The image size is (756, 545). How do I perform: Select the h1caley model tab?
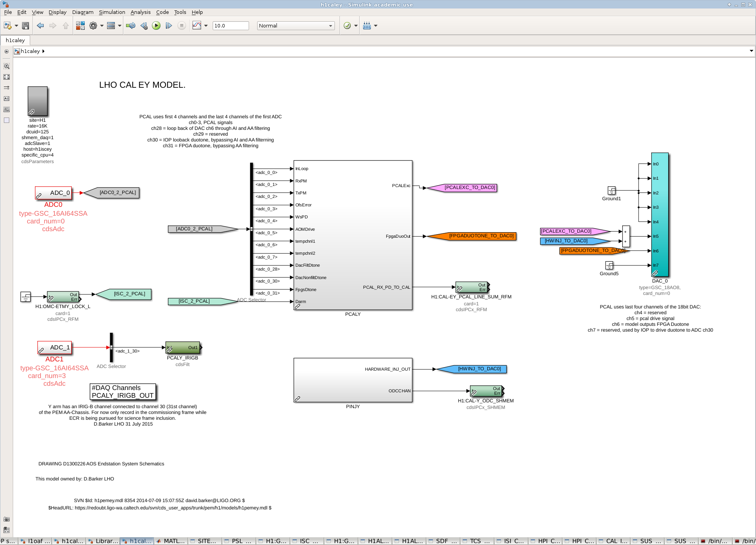15,40
